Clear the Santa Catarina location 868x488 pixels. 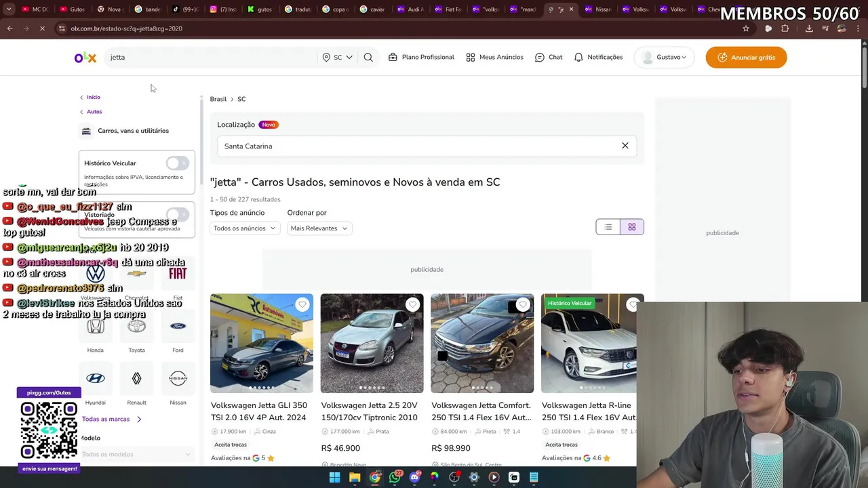[625, 146]
